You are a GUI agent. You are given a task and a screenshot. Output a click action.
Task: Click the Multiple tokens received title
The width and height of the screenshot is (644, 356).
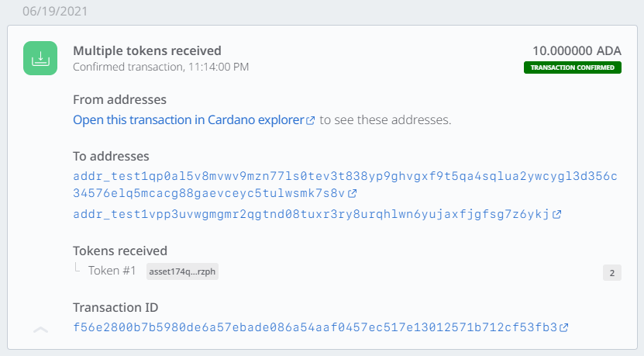pyautogui.click(x=147, y=50)
